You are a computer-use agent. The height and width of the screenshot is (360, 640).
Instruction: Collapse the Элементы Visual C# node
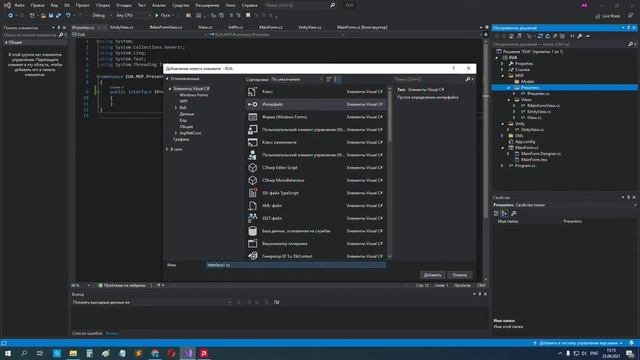(x=170, y=89)
